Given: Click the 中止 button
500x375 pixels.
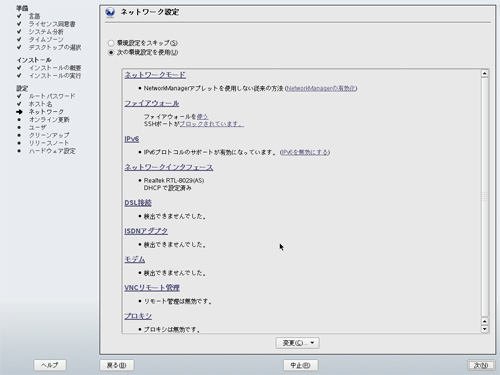Looking at the screenshot, I should [x=300, y=365].
